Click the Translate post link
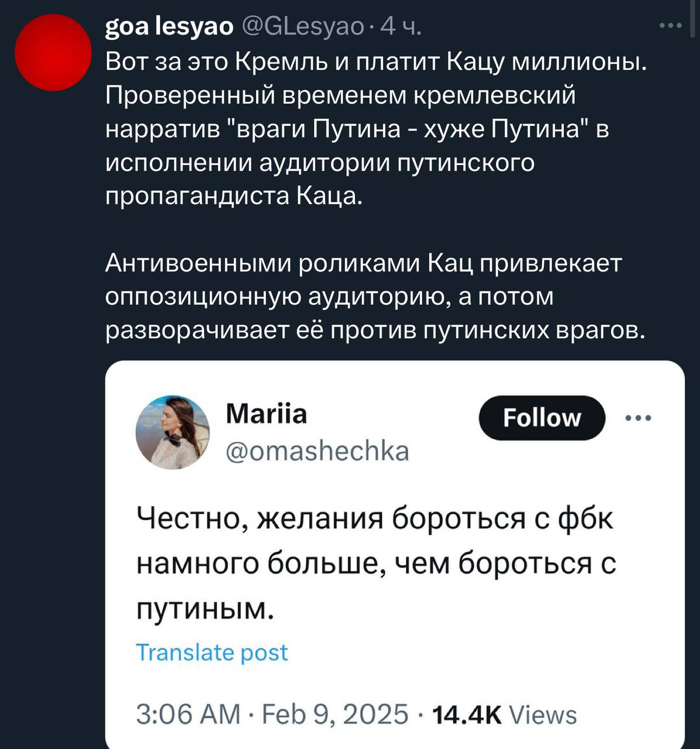The height and width of the screenshot is (749, 700). [212, 652]
